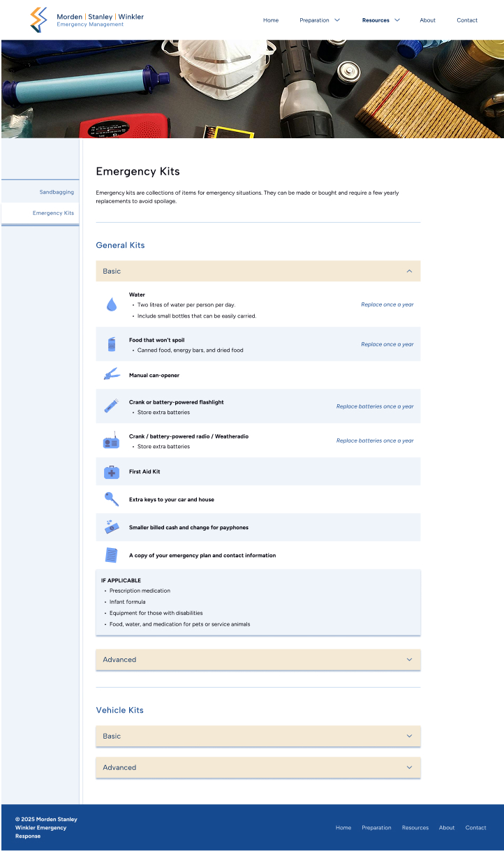
Task: Click the weather radio icon
Action: pyautogui.click(x=111, y=440)
